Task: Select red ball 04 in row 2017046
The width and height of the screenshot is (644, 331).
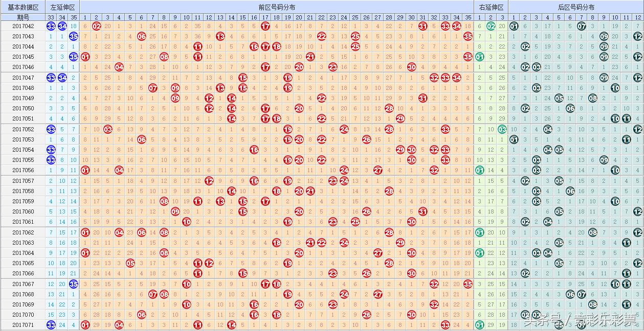Action: tap(119, 67)
